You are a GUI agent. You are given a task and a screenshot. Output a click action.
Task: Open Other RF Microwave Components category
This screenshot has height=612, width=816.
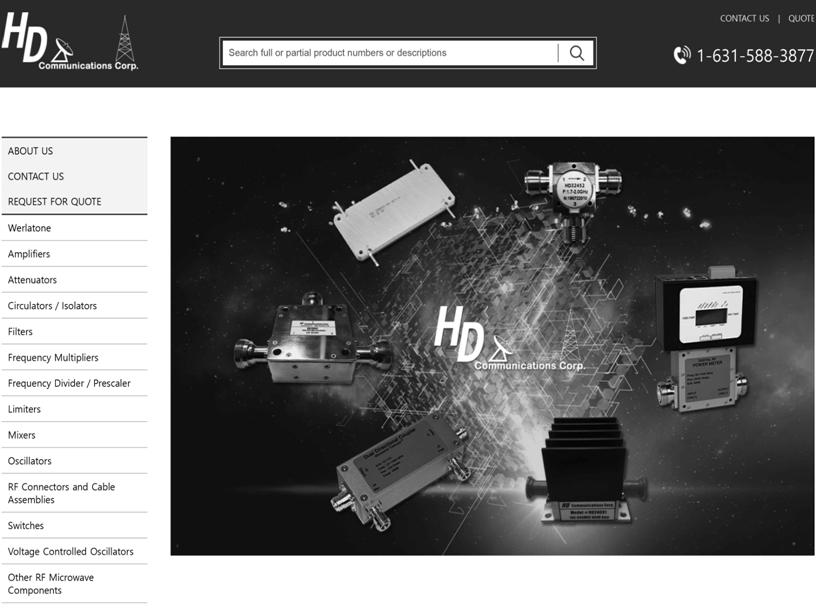coord(74,584)
